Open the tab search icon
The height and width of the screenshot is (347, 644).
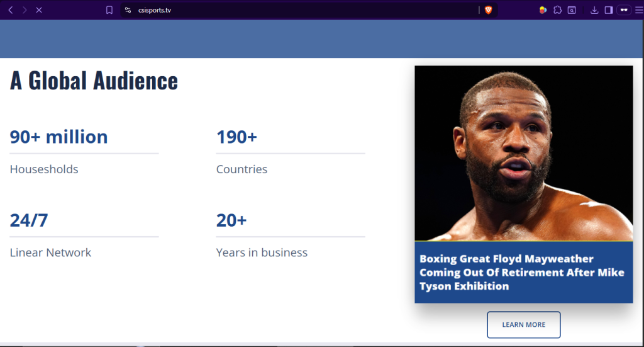click(x=572, y=10)
